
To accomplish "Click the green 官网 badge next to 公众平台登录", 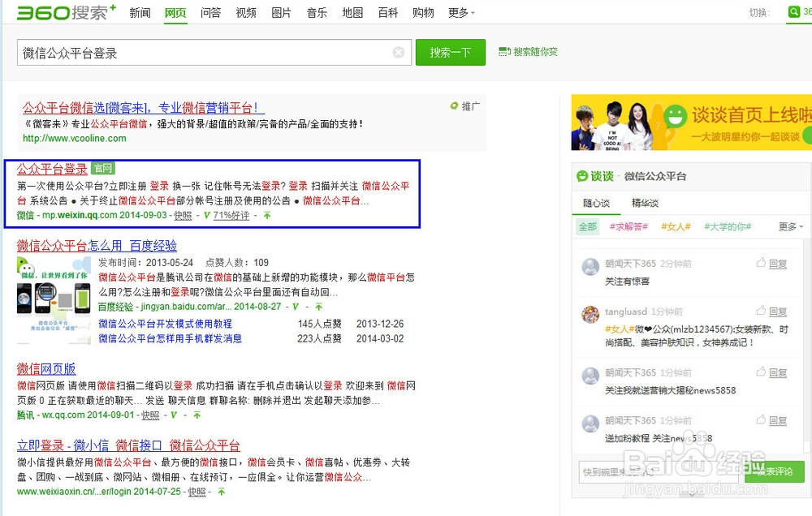I will point(105,169).
